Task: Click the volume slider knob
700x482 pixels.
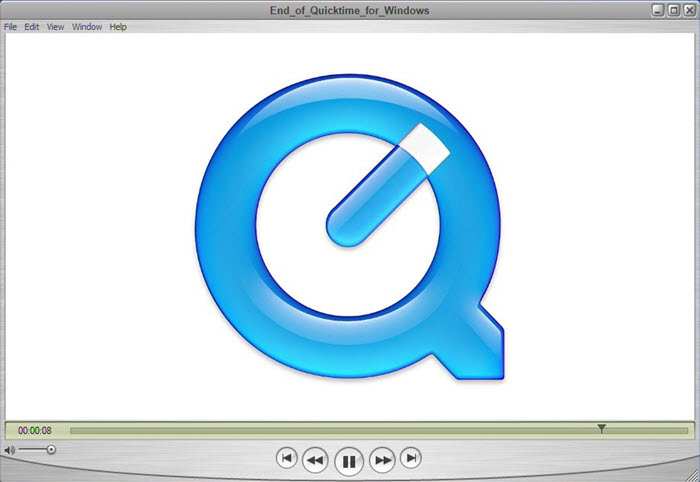Action: pyautogui.click(x=51, y=449)
